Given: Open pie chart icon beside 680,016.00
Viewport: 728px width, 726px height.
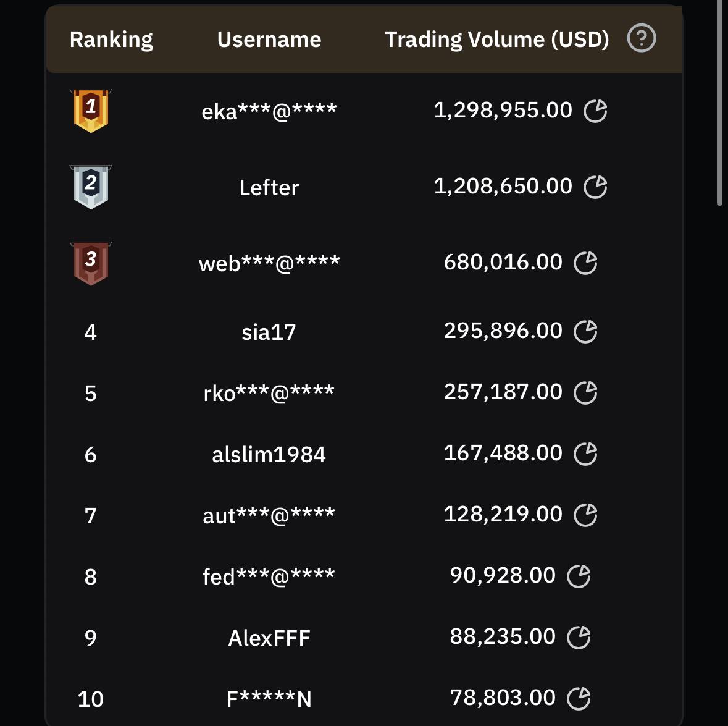Looking at the screenshot, I should (585, 263).
